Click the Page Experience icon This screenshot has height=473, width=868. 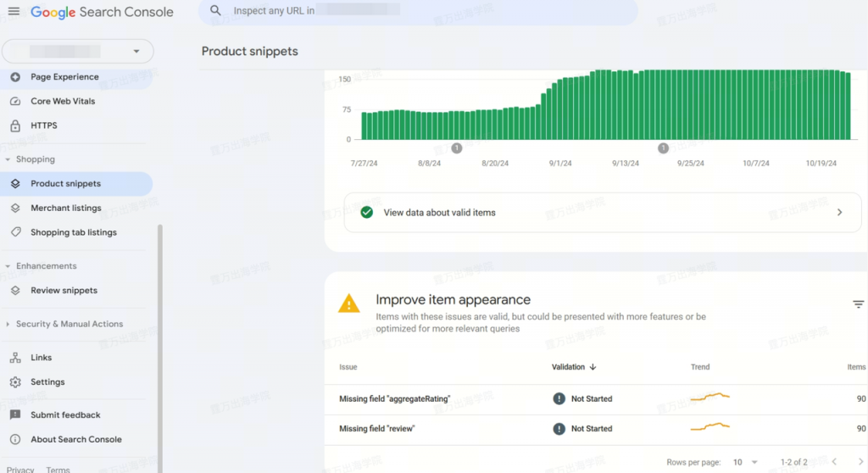tap(15, 77)
